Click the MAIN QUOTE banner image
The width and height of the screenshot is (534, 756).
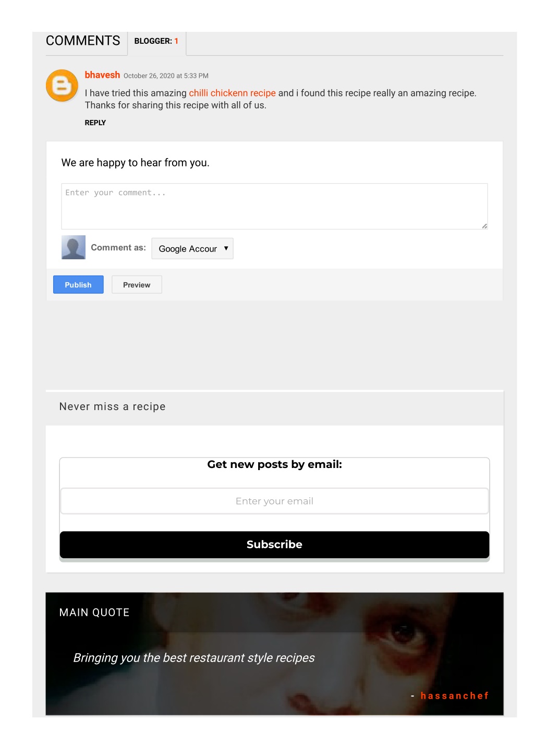click(x=274, y=654)
